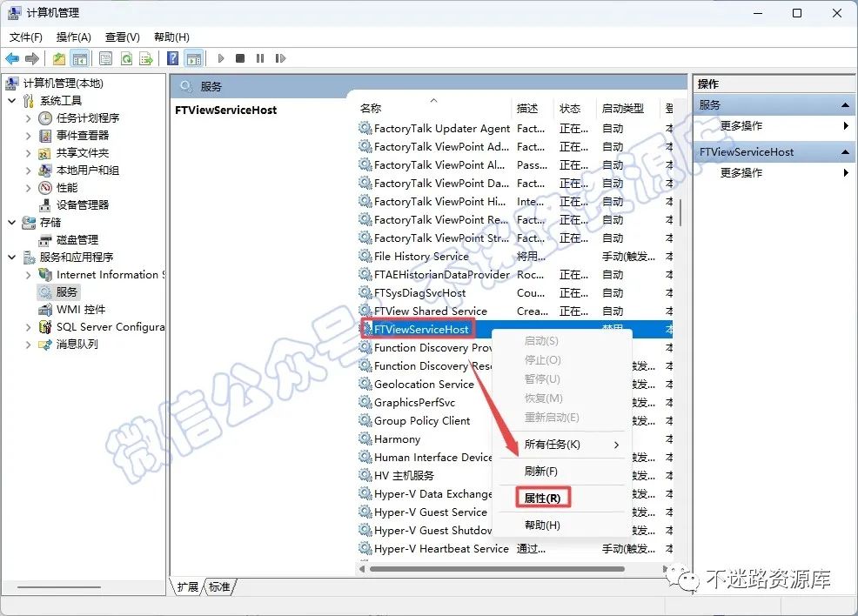Screen dimensions: 858x616
Task: Click the Refresh toolbar icon
Action: (x=126, y=58)
